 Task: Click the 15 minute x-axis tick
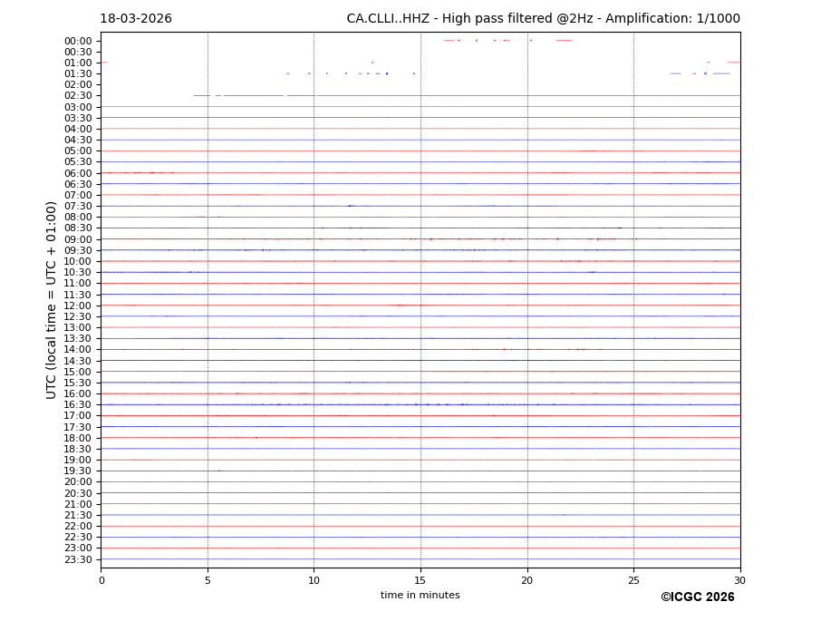[x=420, y=580]
